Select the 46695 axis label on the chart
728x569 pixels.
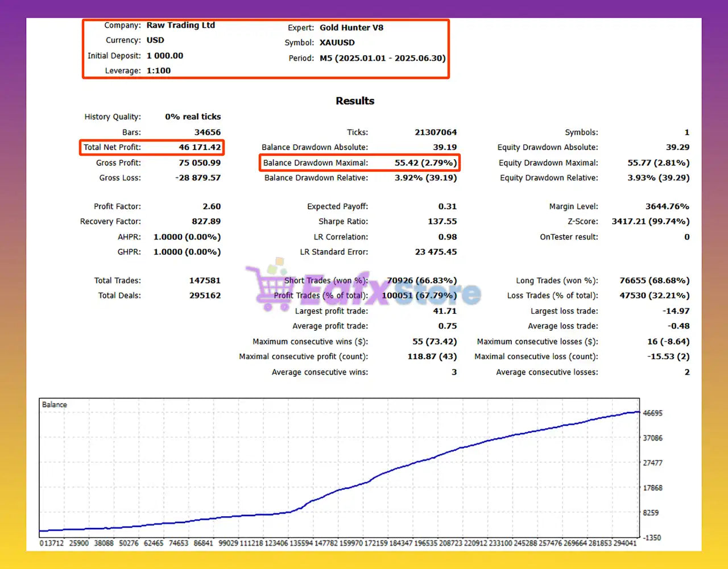pyautogui.click(x=653, y=413)
